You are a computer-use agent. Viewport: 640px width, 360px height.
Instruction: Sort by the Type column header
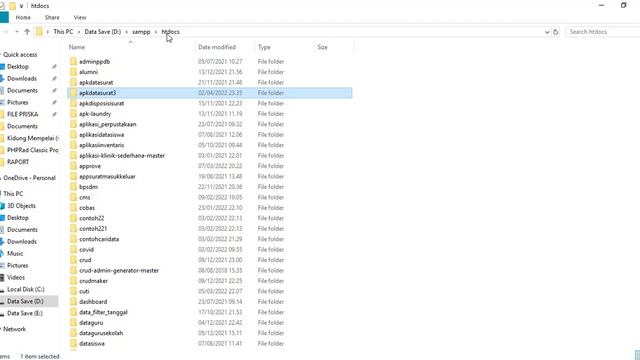264,47
